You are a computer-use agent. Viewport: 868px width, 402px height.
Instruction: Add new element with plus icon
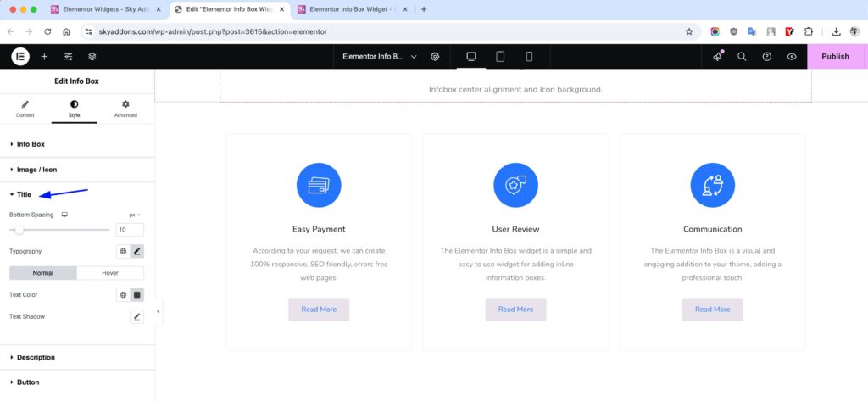[44, 57]
